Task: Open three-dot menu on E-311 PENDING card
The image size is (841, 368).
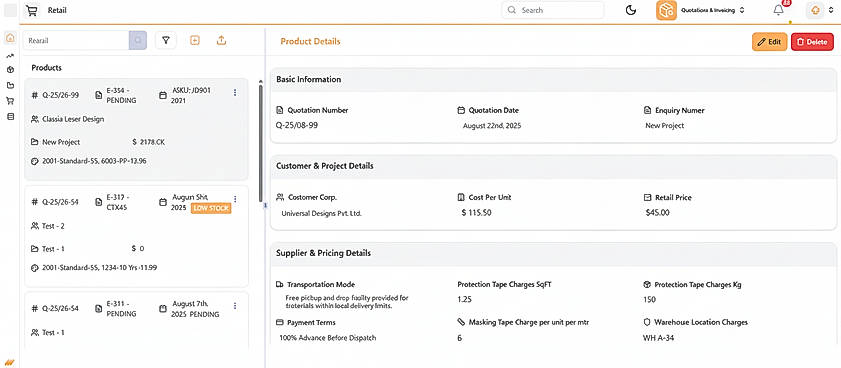Action: coord(235,306)
